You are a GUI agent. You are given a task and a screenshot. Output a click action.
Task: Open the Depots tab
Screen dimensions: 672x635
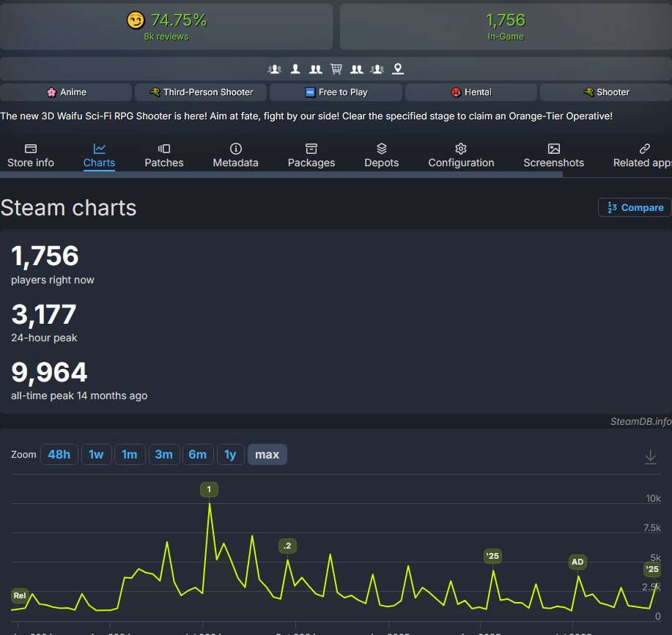[381, 156]
